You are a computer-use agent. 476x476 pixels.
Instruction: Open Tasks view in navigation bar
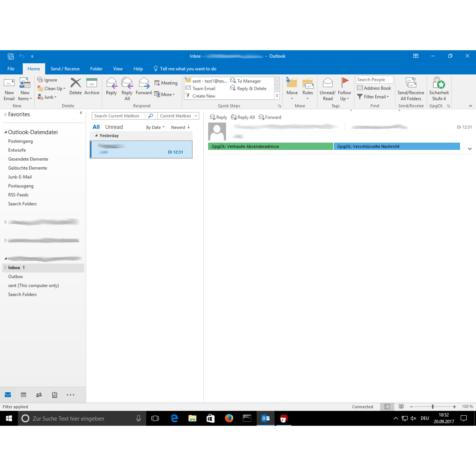(x=55, y=395)
